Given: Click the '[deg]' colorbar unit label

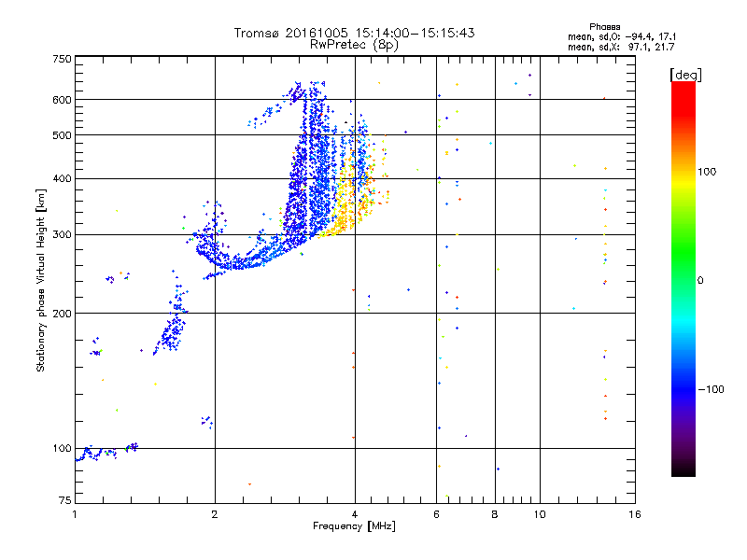Looking at the screenshot, I should pyautogui.click(x=685, y=75).
